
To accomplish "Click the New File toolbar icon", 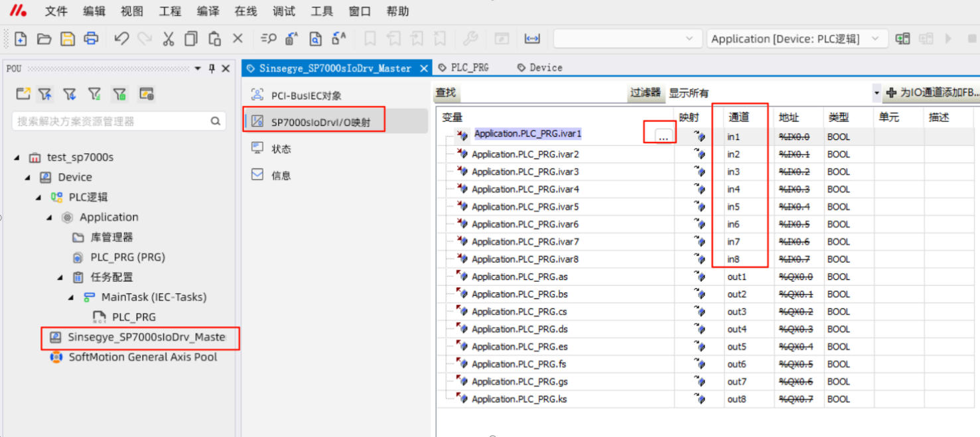I will click(x=21, y=39).
